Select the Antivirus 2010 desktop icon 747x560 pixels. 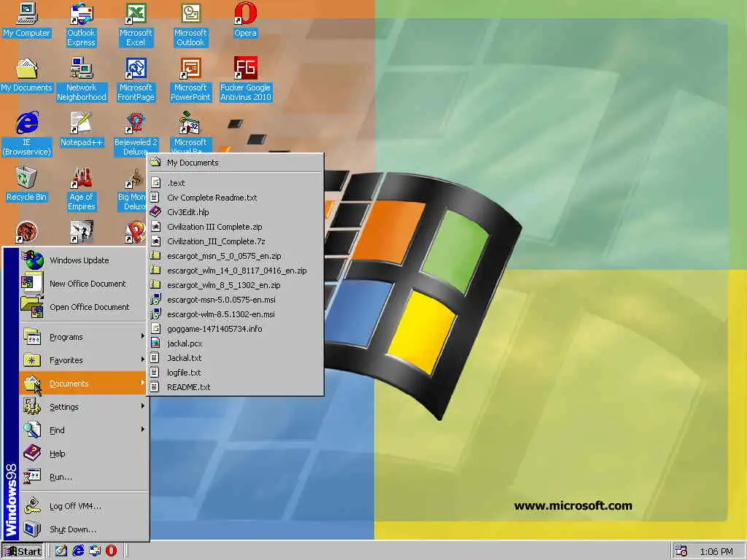point(245,79)
